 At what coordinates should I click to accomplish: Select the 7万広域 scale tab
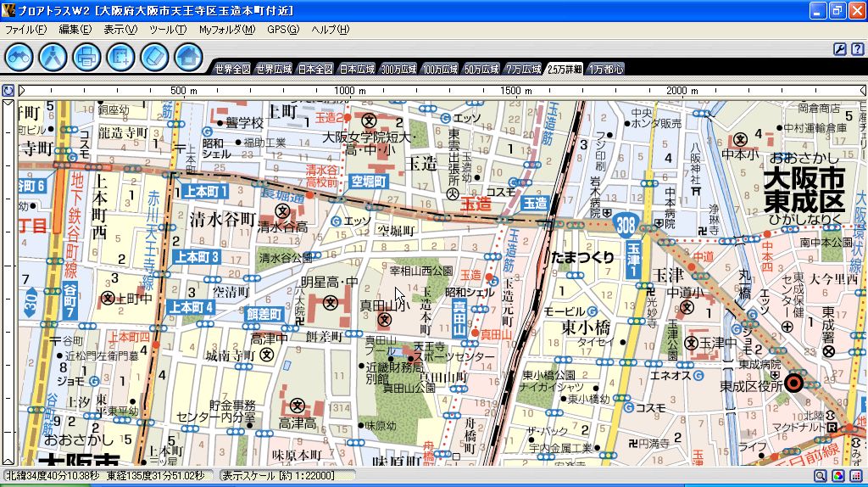(x=523, y=70)
